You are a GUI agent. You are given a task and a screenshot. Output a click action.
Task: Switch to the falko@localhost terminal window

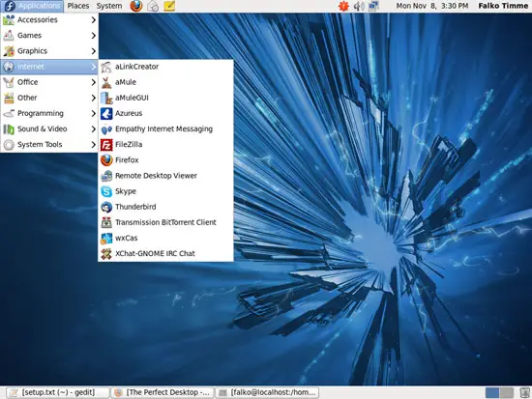pyautogui.click(x=267, y=392)
